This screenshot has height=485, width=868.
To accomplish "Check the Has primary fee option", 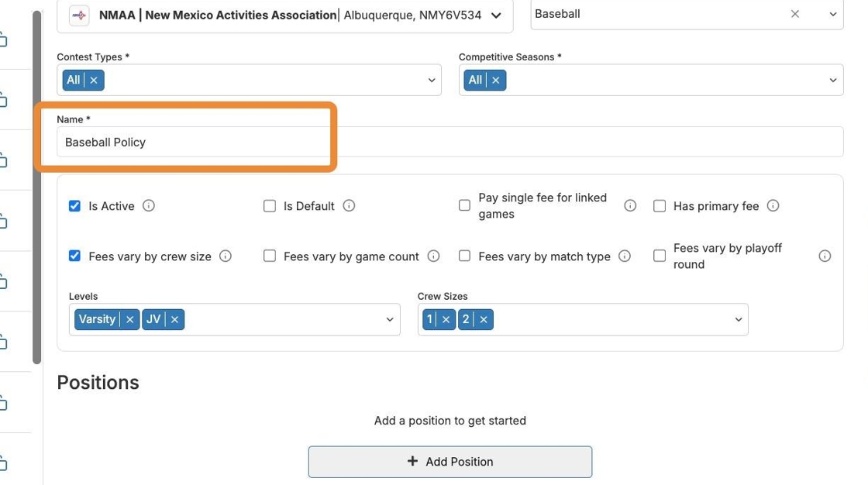I will pos(660,206).
